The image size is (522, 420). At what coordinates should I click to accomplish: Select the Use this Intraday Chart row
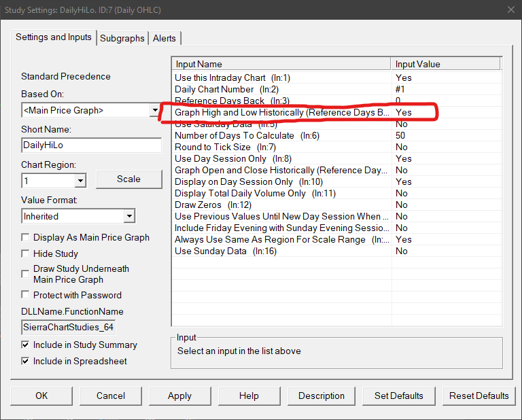[337, 77]
